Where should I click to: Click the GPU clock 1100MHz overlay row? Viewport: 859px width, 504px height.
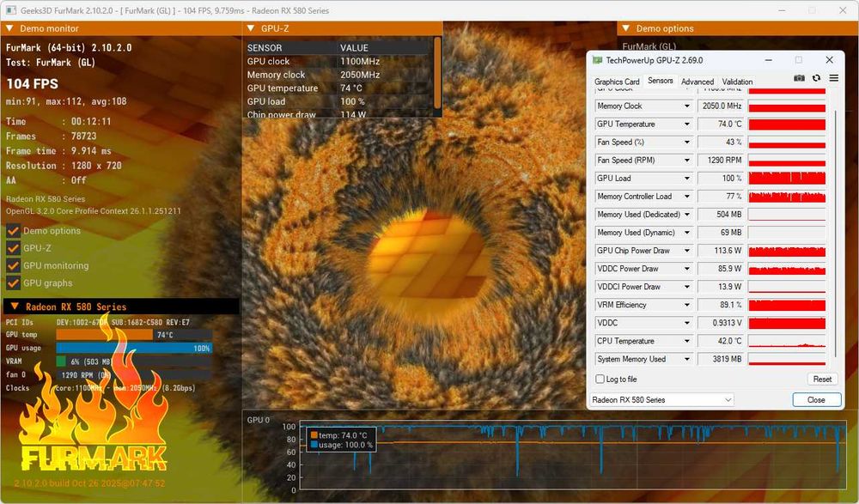point(338,61)
